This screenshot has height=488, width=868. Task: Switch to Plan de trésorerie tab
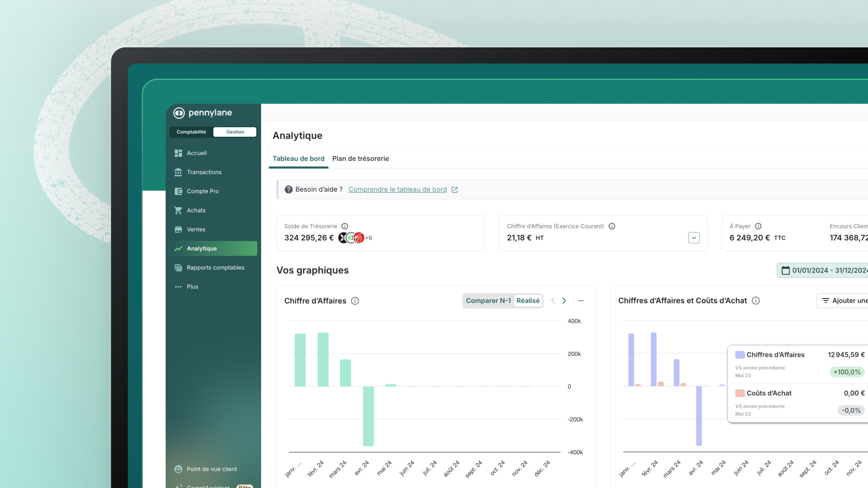[361, 159]
